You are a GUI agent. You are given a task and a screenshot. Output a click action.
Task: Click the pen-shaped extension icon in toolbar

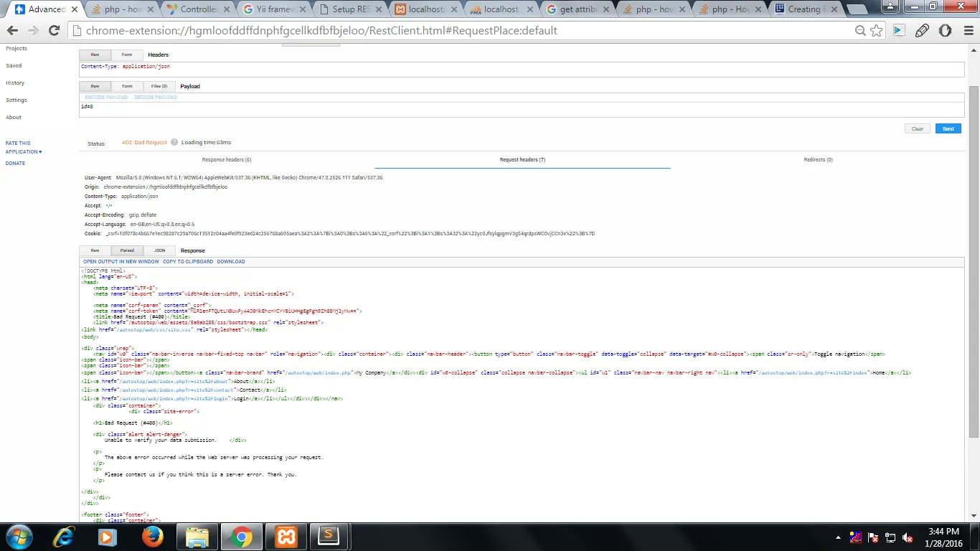(923, 31)
